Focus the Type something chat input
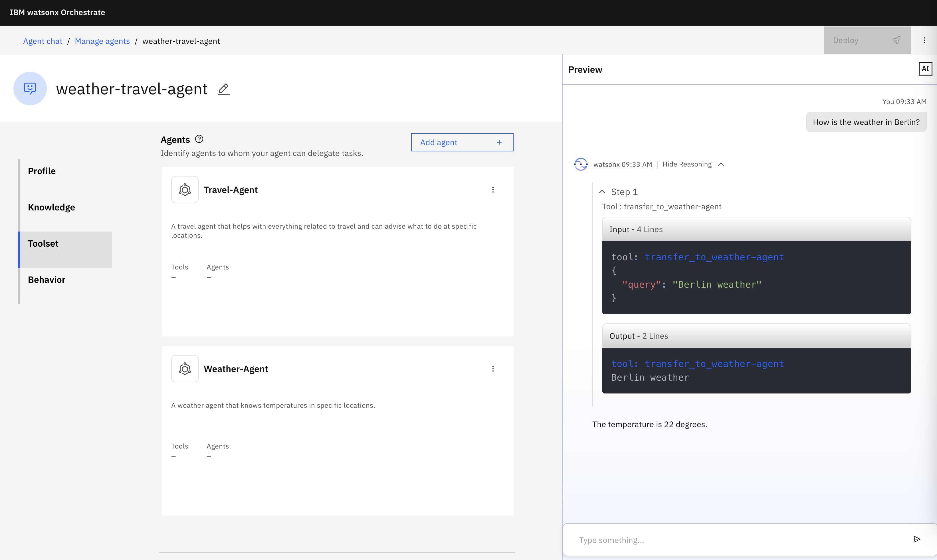937x560 pixels. tap(736, 540)
